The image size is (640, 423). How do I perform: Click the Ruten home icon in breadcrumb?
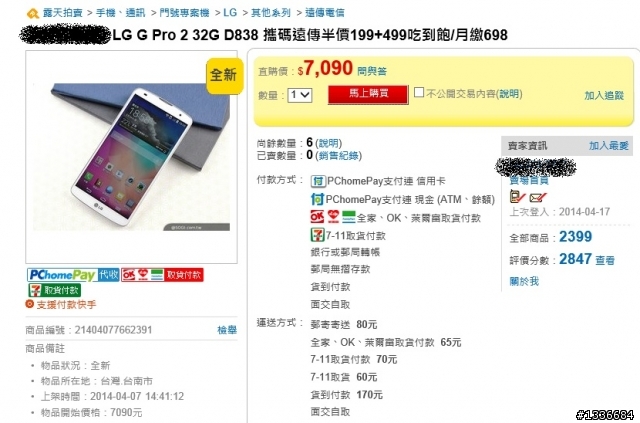pyautogui.click(x=33, y=13)
